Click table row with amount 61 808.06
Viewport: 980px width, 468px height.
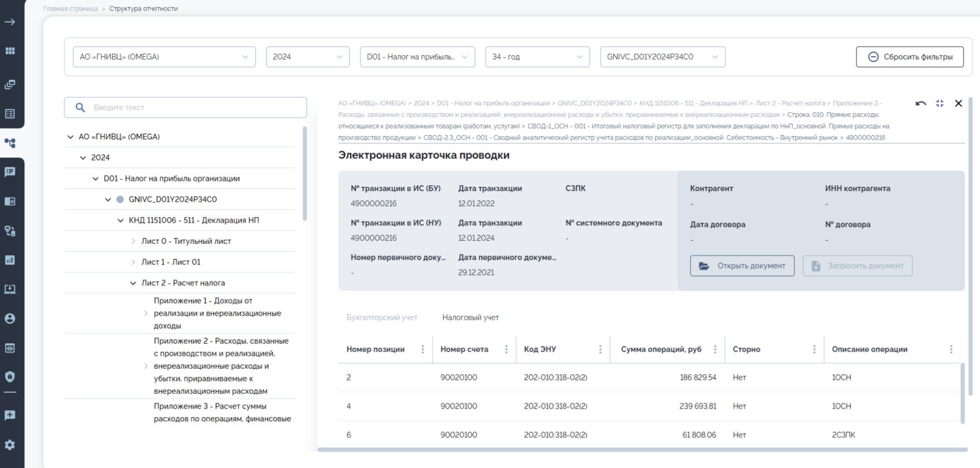click(x=649, y=435)
